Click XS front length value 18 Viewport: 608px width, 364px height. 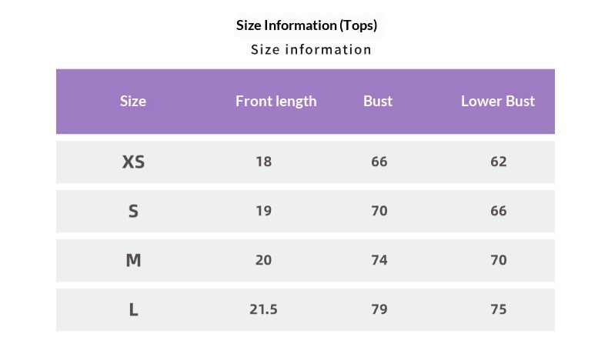point(263,162)
